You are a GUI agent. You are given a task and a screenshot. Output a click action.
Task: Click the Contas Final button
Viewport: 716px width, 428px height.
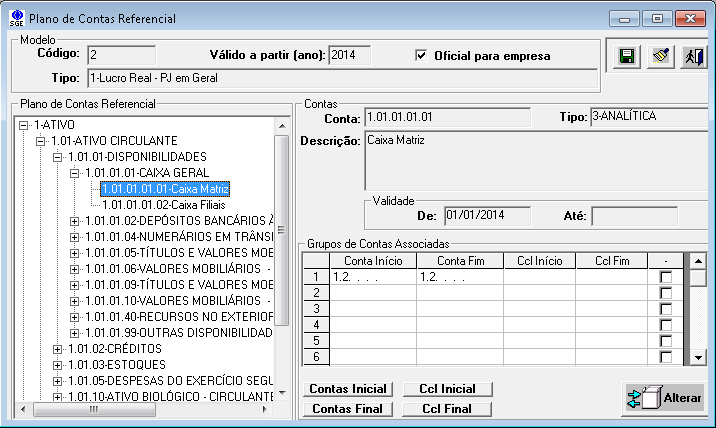tap(349, 408)
